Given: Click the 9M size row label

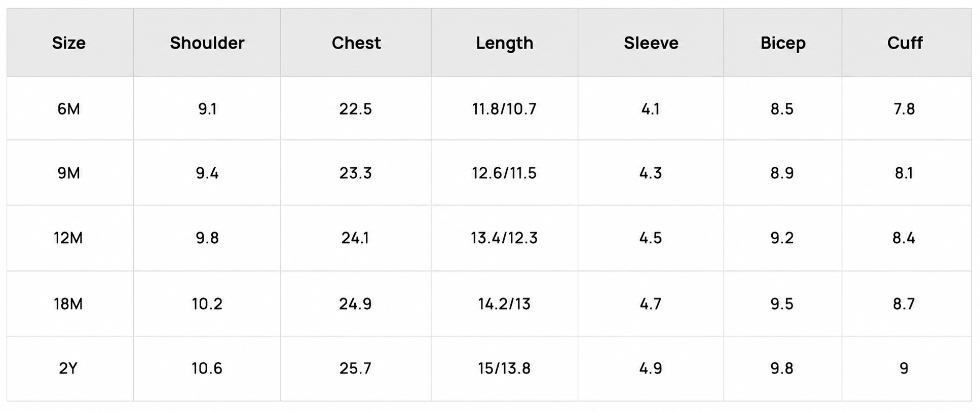Looking at the screenshot, I should (68, 173).
